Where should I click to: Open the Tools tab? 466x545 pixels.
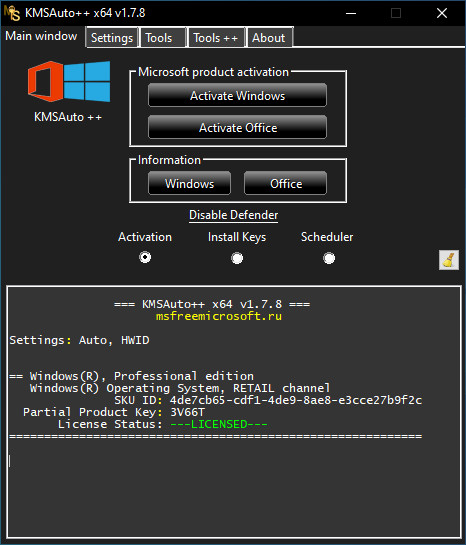(x=162, y=38)
